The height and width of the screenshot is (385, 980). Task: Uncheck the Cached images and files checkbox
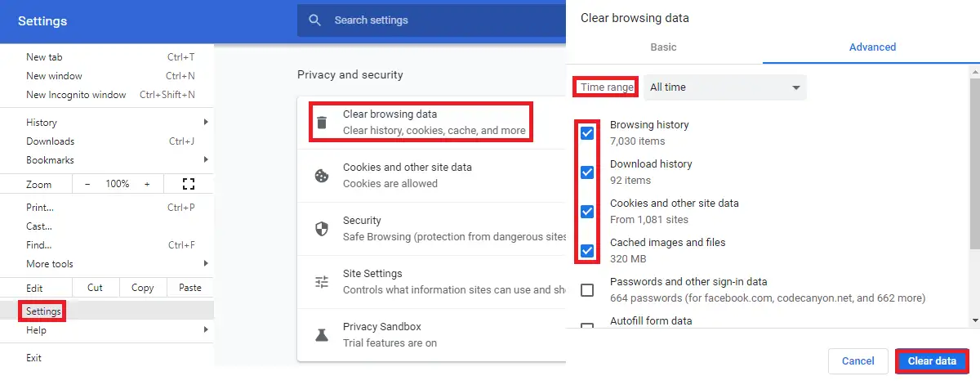click(x=586, y=251)
